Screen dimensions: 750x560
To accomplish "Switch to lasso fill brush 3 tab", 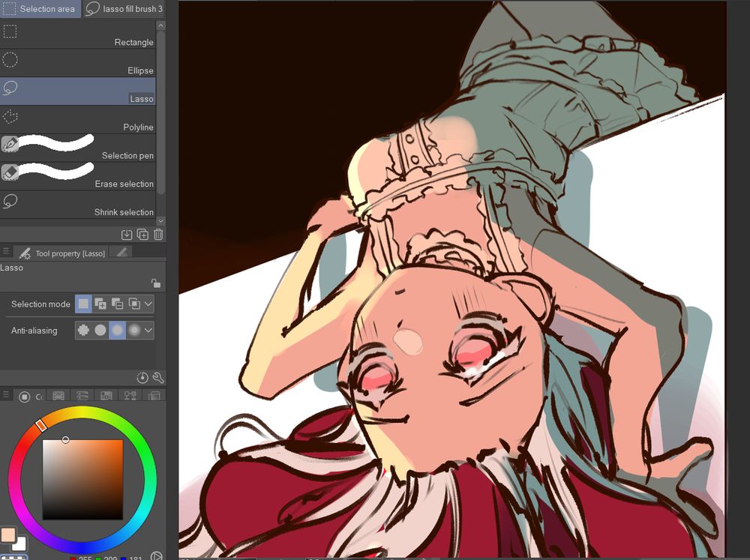I will [124, 8].
